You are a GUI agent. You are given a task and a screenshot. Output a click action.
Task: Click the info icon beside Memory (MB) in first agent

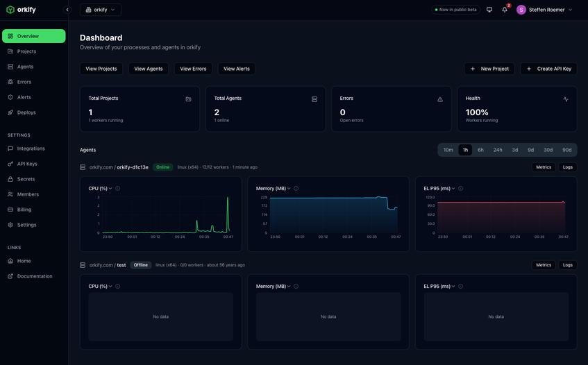(x=296, y=189)
